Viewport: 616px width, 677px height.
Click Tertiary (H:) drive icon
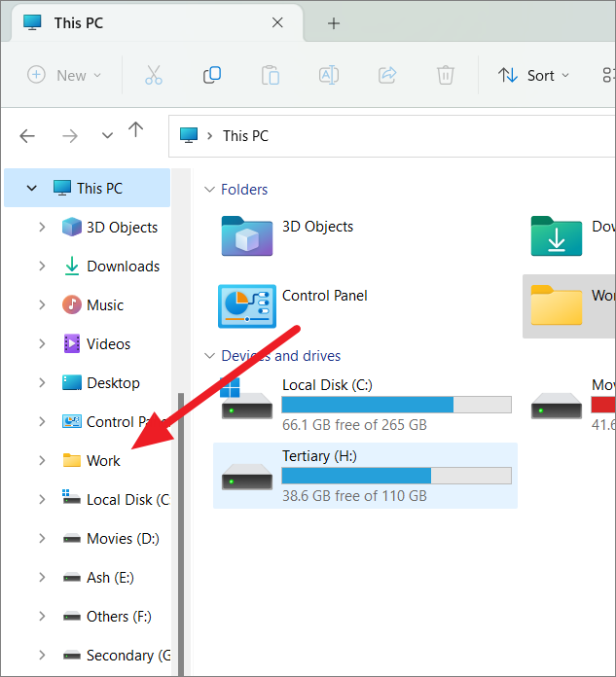click(x=246, y=477)
